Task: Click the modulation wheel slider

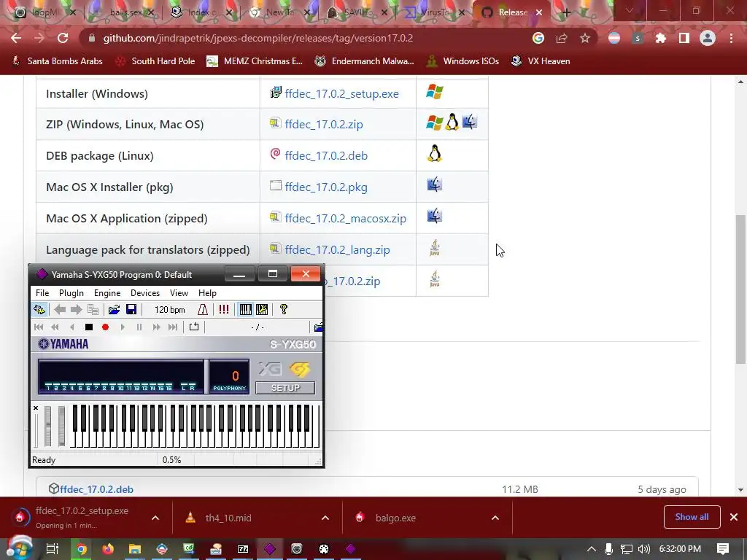Action: [x=61, y=426]
